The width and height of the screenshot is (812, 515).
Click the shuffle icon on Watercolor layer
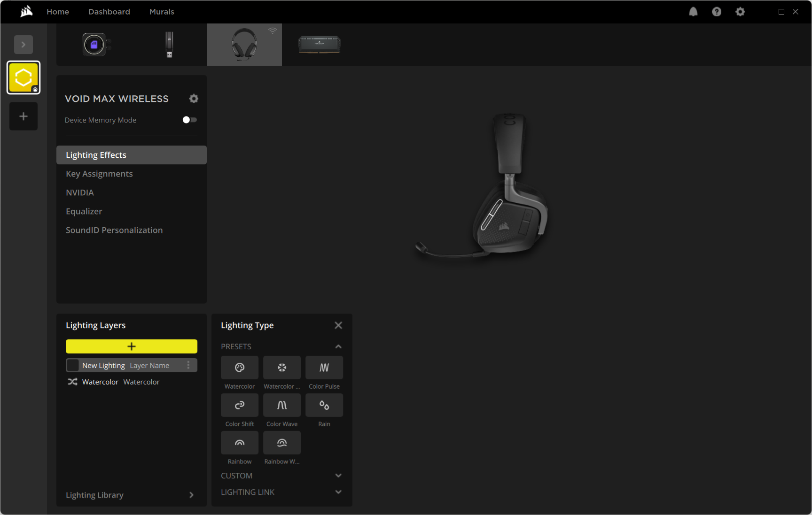[x=72, y=382]
